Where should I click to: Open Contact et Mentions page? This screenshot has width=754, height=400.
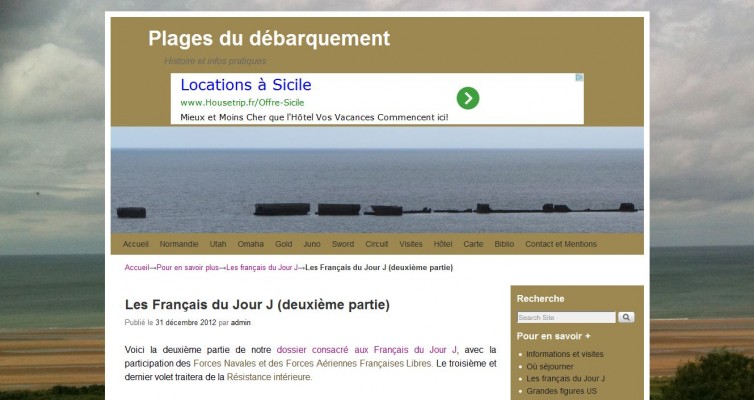(x=561, y=244)
